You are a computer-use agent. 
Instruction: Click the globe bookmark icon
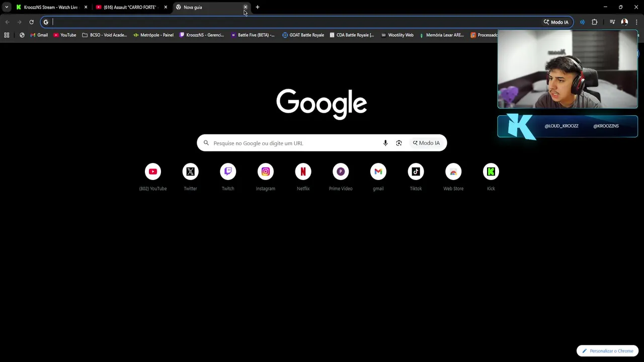click(22, 35)
